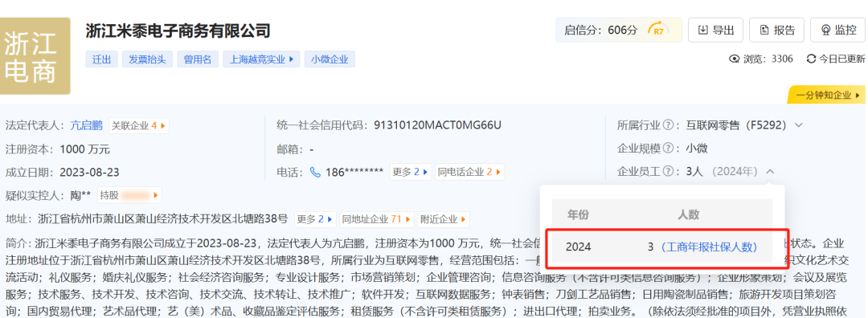Click the suspected controller 陶** name

click(80, 195)
